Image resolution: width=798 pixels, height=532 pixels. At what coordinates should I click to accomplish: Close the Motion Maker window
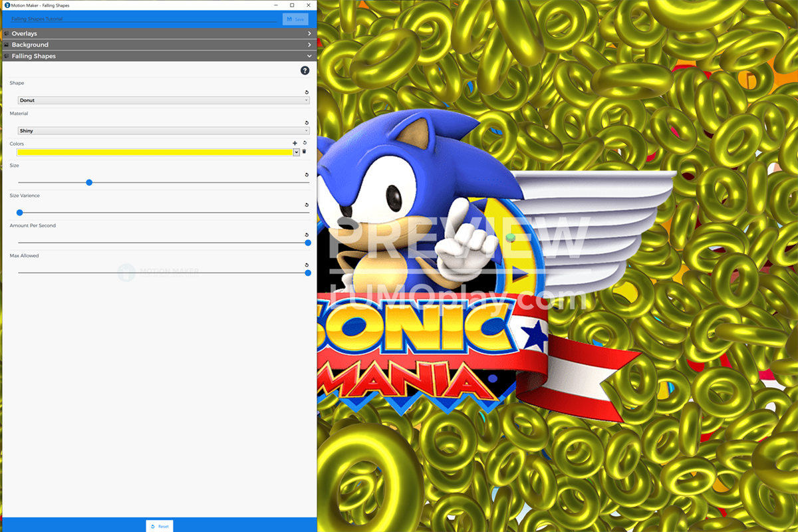click(307, 5)
